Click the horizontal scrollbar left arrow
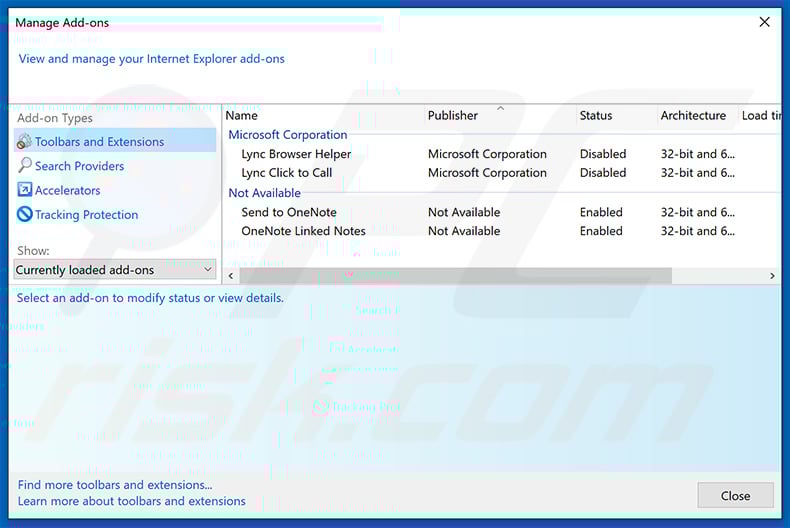This screenshot has width=790, height=528. 231,276
